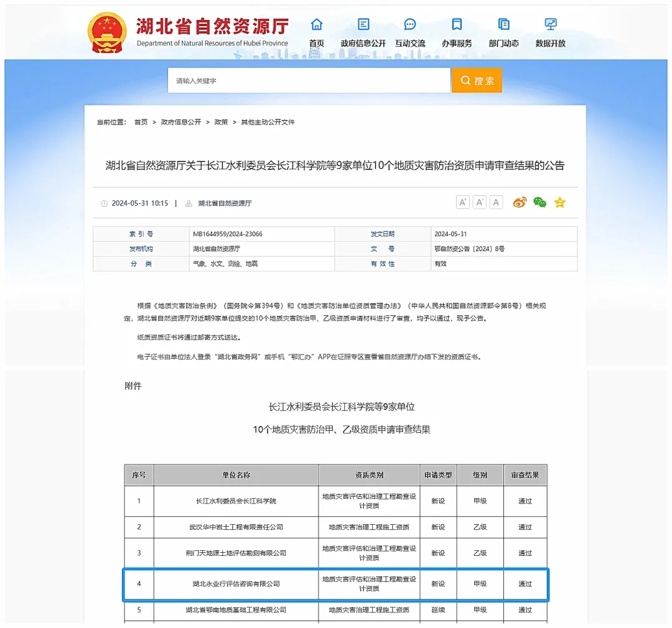The image size is (672, 628).
Task: Click the speech bubble icon for 互动交流
Action: point(409,24)
